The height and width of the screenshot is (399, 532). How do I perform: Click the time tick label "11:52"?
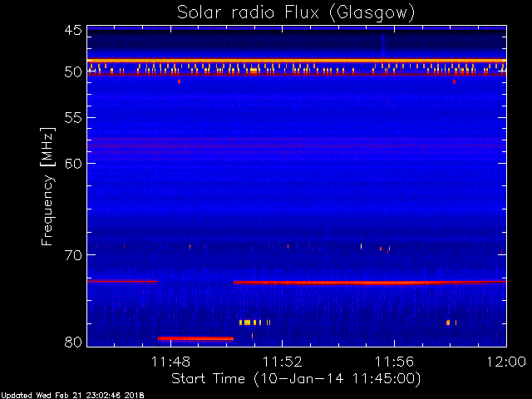283,362
